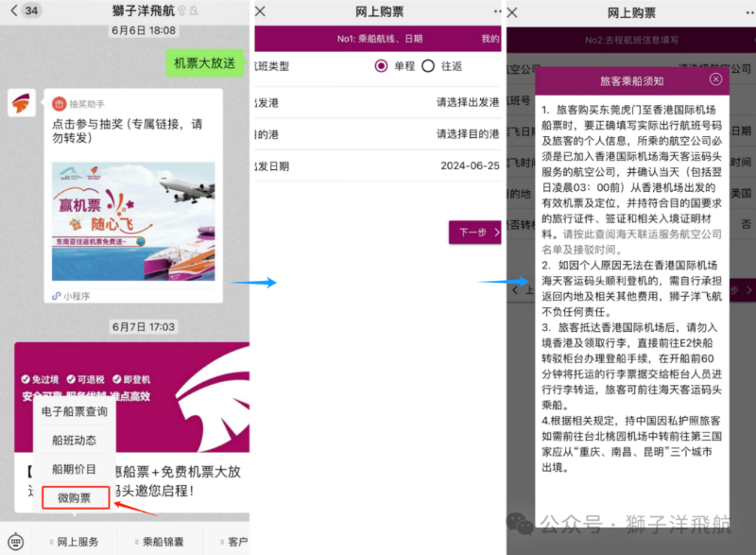
Task: Choose 微购票 from the popup menu
Action: [x=76, y=497]
